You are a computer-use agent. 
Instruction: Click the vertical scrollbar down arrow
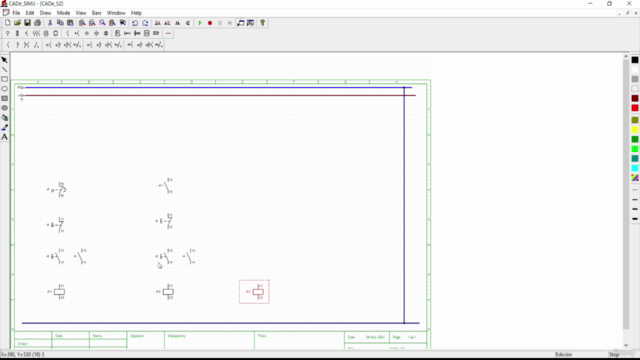pos(626,345)
